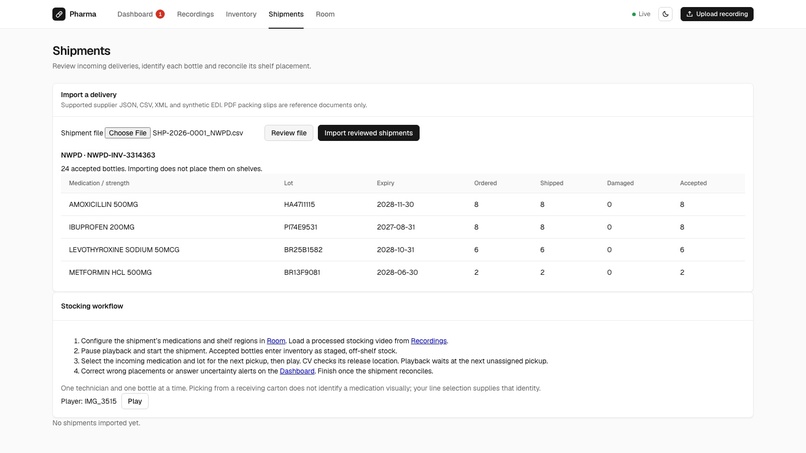The width and height of the screenshot is (806, 453).
Task: Click the Ordered column header
Action: coord(485,183)
